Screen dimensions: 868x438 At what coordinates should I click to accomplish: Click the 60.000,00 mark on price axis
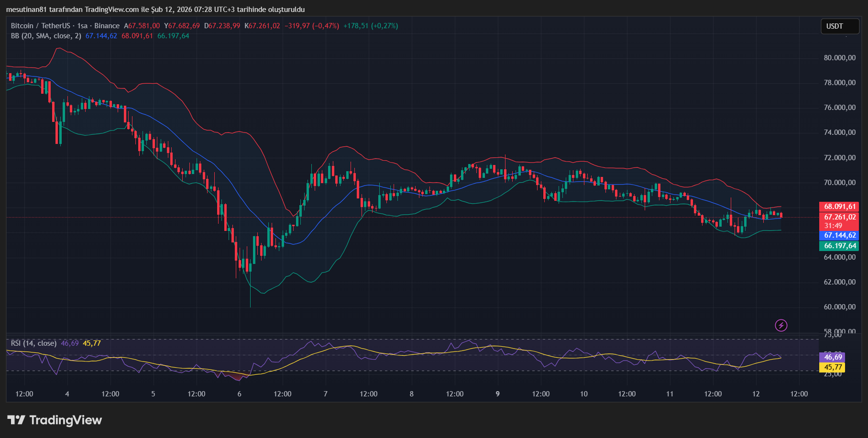pos(839,307)
